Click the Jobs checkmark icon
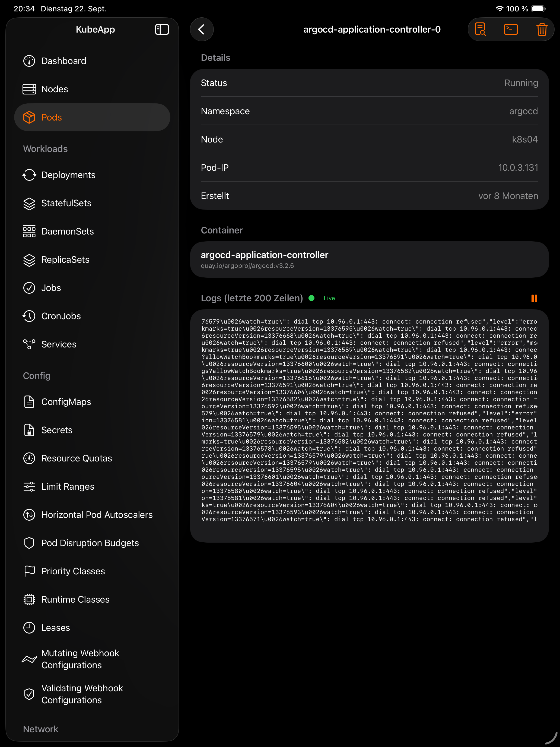560x747 pixels. (x=29, y=288)
